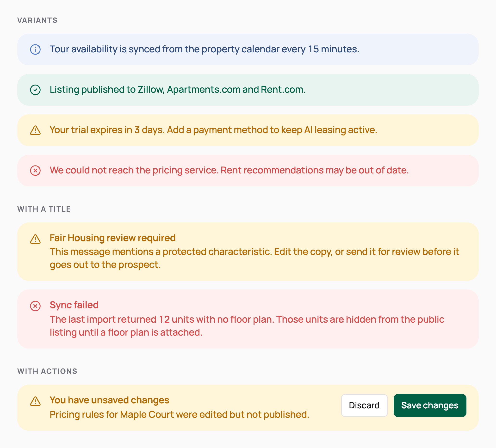496x448 pixels.
Task: Click the 'Sync failed' title text
Action: pos(74,305)
